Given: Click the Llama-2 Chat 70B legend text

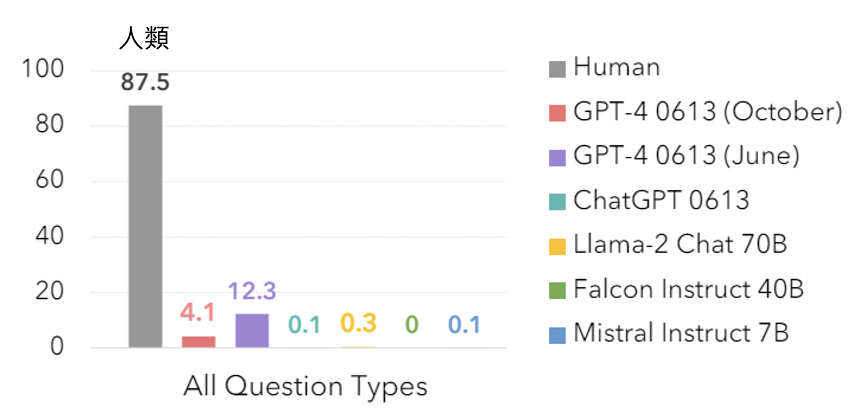Looking at the screenshot, I should click(680, 244).
